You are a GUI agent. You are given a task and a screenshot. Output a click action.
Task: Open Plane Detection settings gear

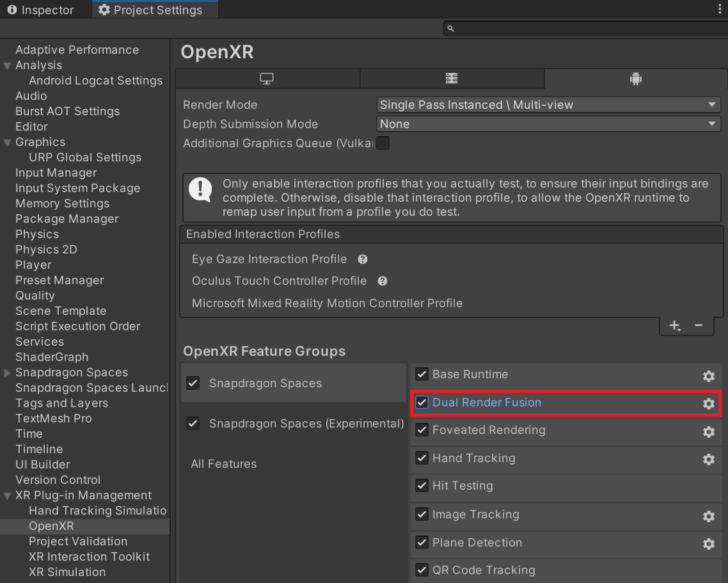(709, 544)
